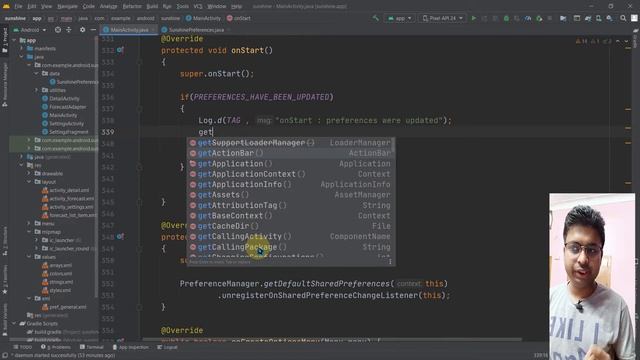
Task: Open the Project tool window stripe button
Action: coord(5,40)
